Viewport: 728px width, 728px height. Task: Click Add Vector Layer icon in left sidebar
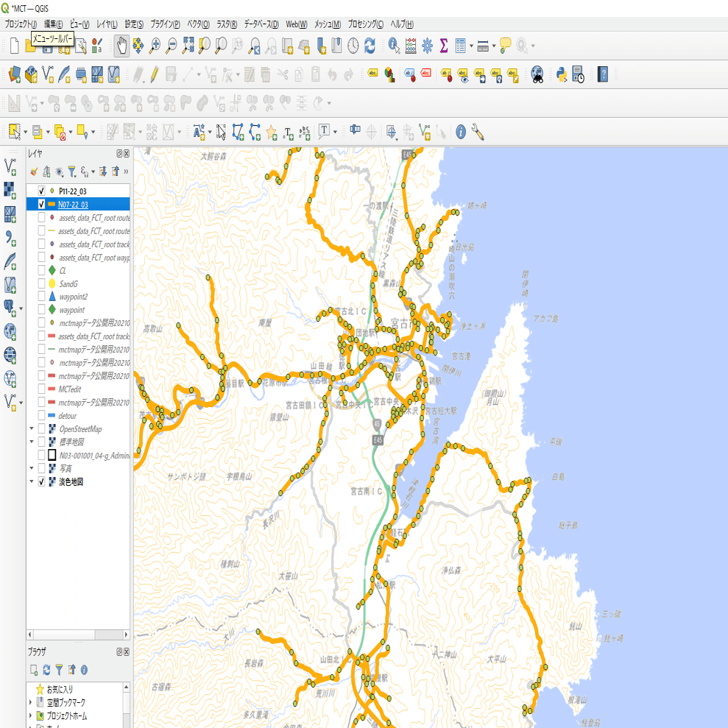(10, 166)
